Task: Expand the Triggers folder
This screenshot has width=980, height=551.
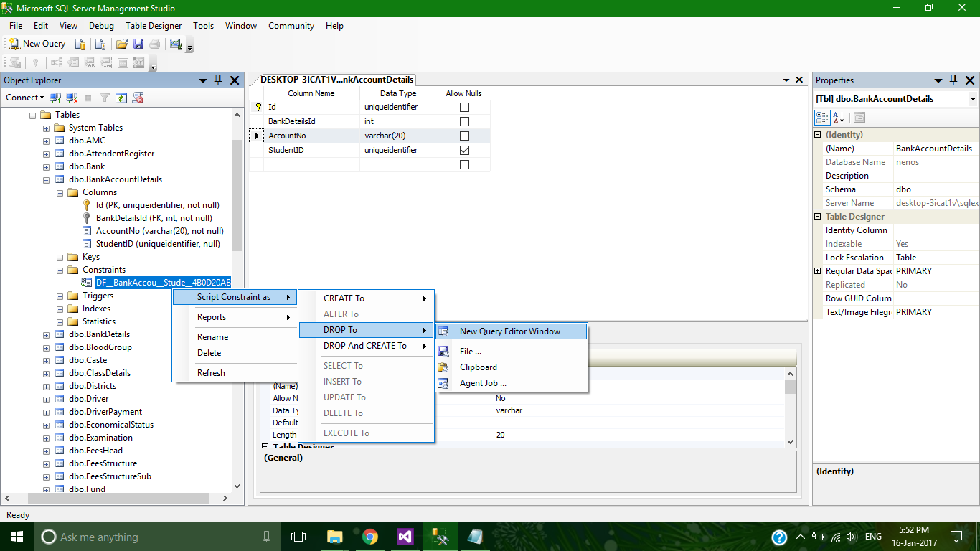Action: click(60, 296)
